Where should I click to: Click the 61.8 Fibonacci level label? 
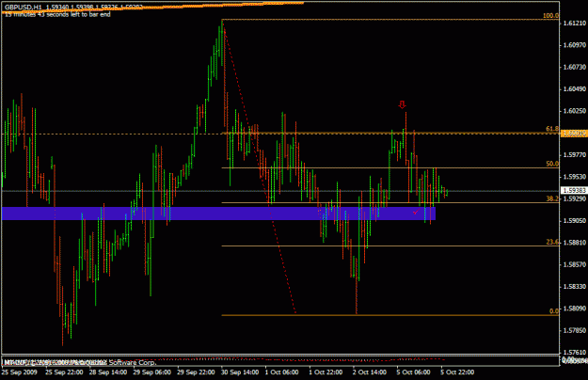click(x=552, y=129)
